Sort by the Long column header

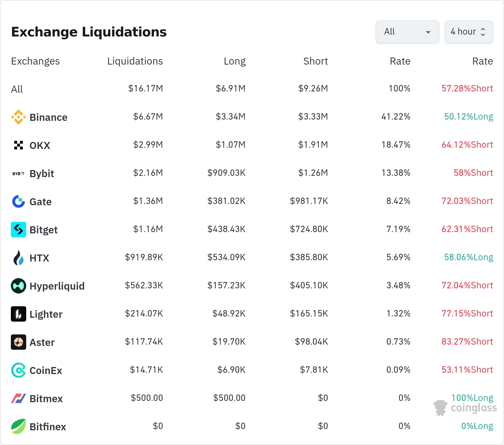(x=234, y=61)
